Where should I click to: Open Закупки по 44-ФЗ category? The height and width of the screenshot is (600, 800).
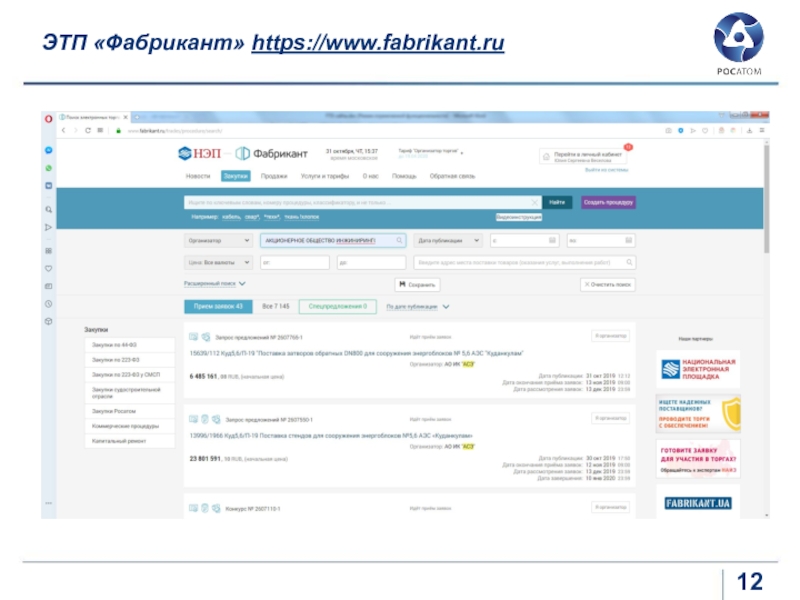pyautogui.click(x=130, y=345)
